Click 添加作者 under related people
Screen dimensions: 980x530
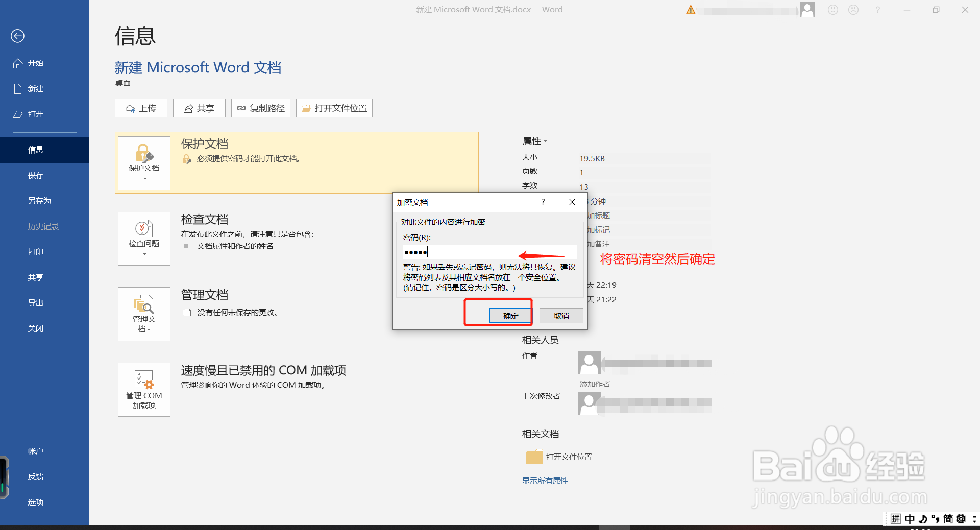pyautogui.click(x=595, y=384)
